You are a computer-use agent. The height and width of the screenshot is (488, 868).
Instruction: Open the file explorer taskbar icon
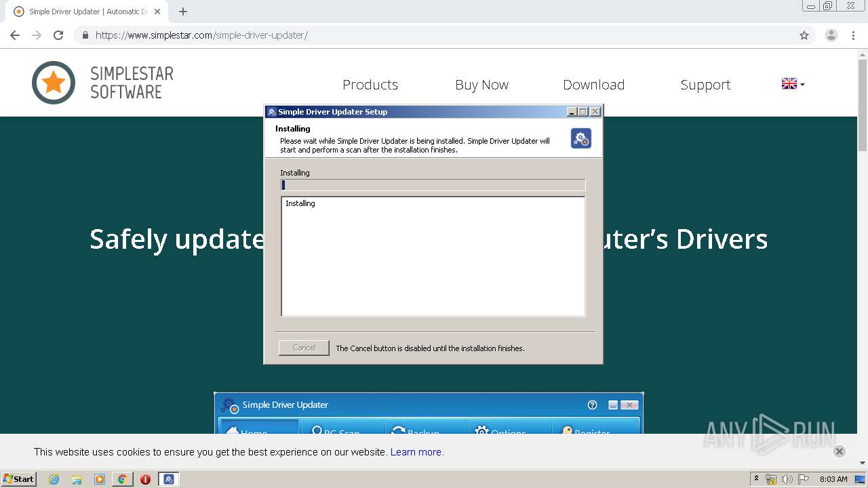[77, 479]
